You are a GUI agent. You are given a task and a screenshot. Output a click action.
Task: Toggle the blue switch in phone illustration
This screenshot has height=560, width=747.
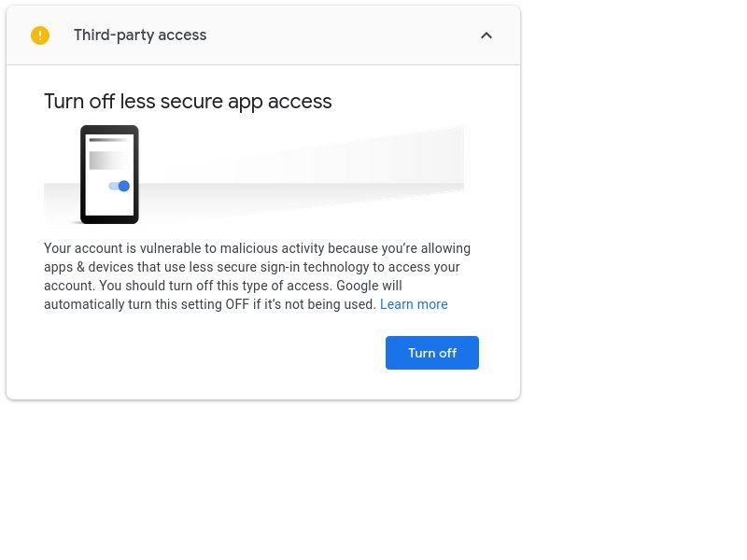pyautogui.click(x=120, y=186)
